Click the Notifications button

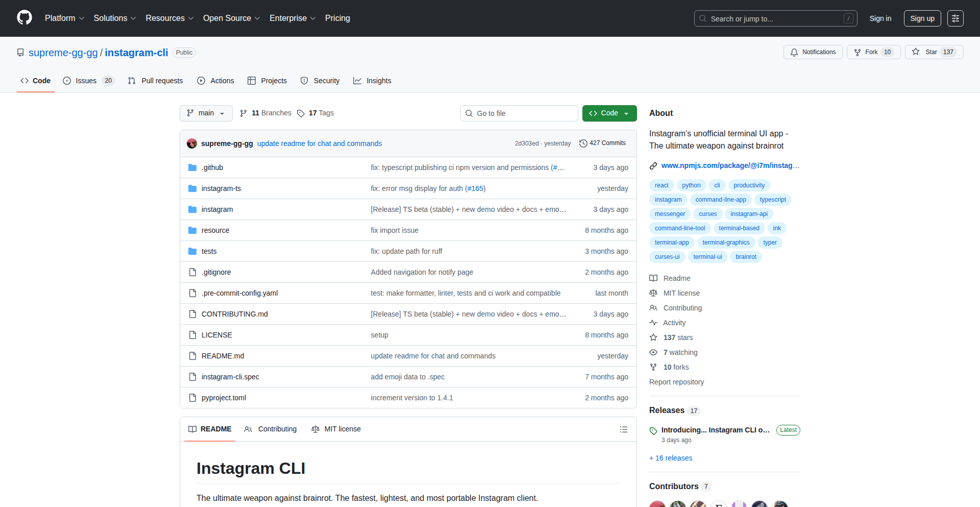[x=813, y=52]
